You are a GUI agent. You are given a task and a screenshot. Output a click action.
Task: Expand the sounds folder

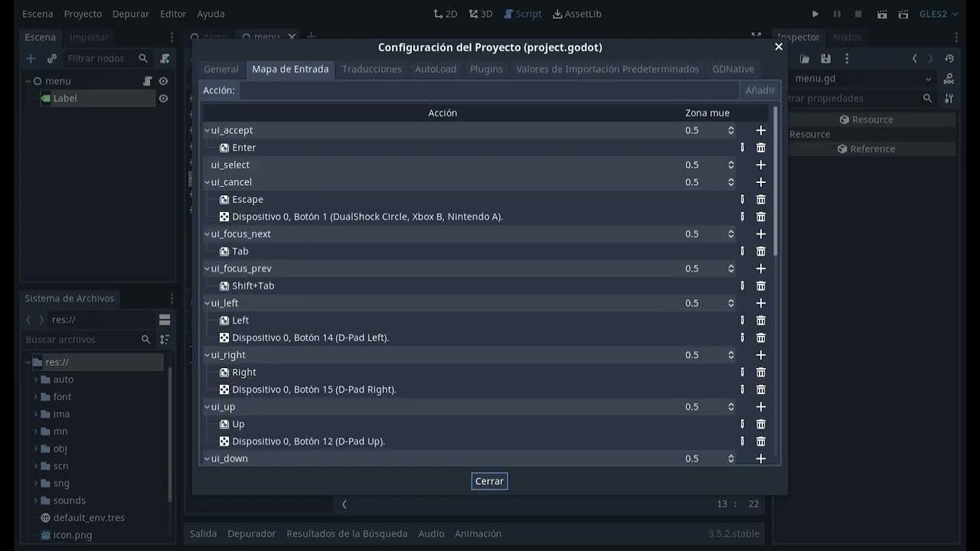click(x=35, y=500)
